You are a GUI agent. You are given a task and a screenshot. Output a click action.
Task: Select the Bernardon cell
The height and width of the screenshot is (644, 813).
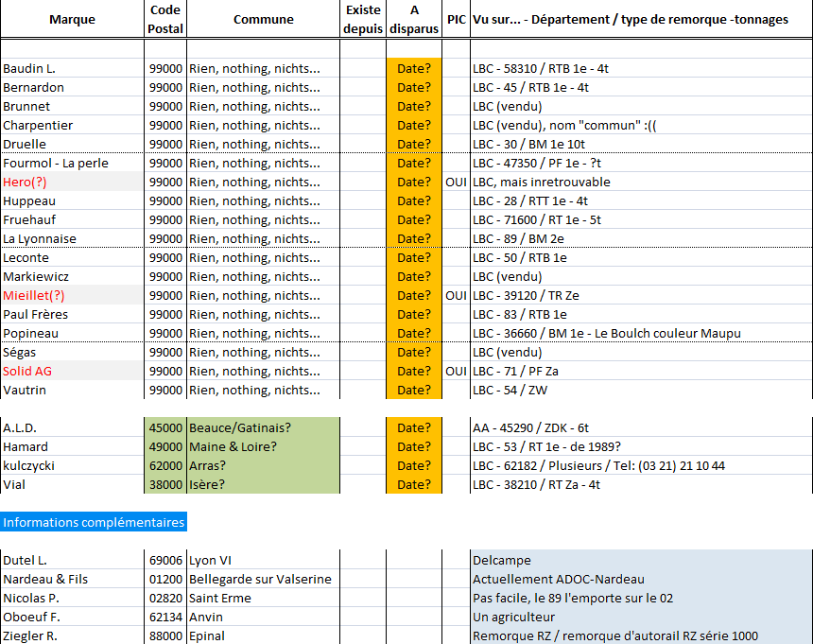pos(72,87)
